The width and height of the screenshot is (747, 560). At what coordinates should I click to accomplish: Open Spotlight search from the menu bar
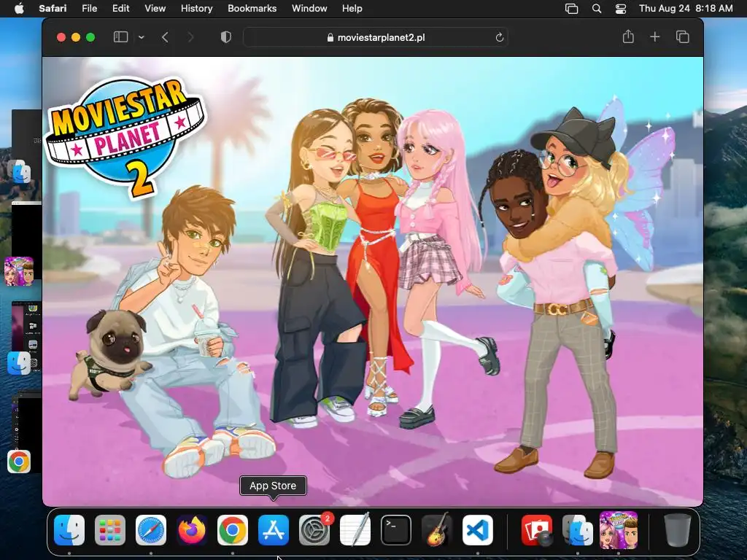597,9
